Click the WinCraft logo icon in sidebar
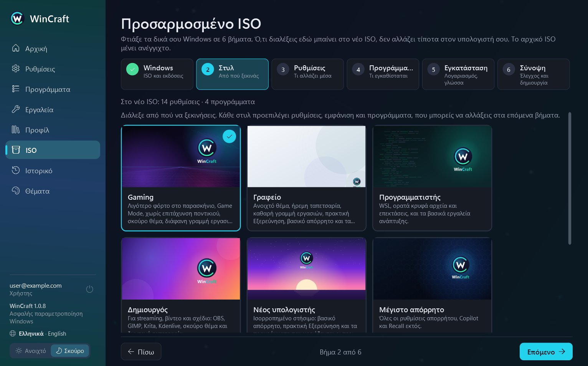 coord(17,18)
